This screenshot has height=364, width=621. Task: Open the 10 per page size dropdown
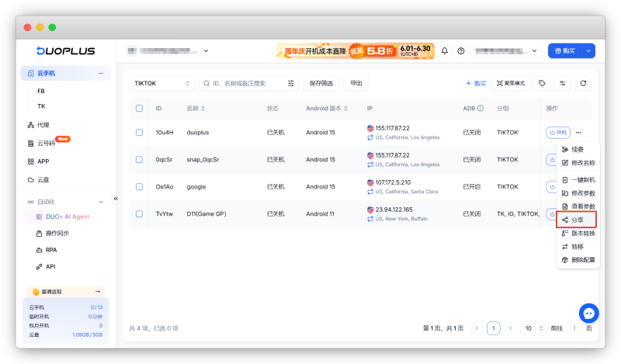[x=533, y=328]
